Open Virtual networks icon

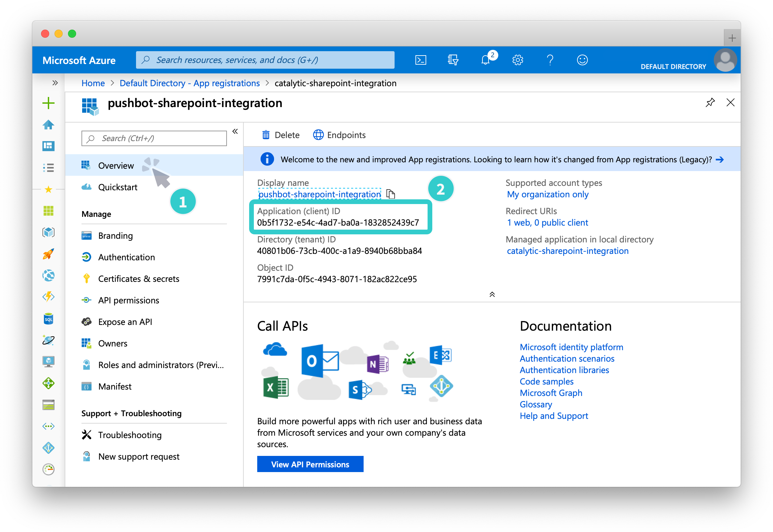pyautogui.click(x=48, y=426)
